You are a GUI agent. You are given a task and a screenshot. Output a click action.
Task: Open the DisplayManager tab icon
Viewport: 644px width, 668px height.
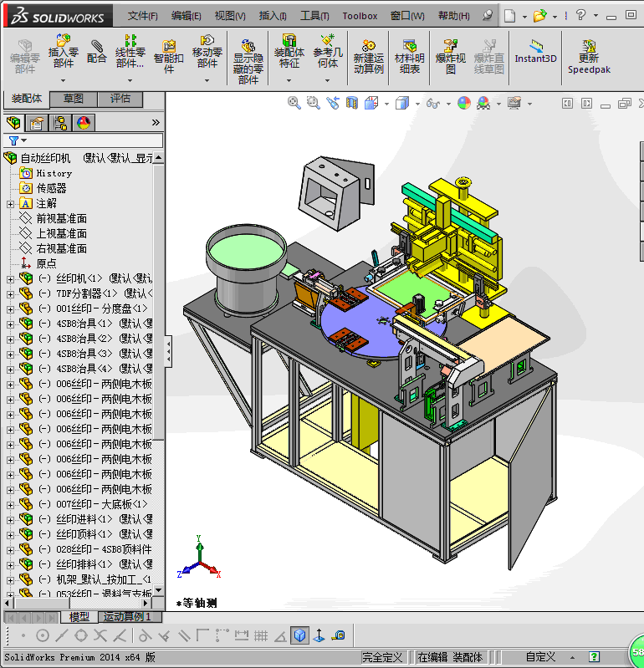(84, 123)
